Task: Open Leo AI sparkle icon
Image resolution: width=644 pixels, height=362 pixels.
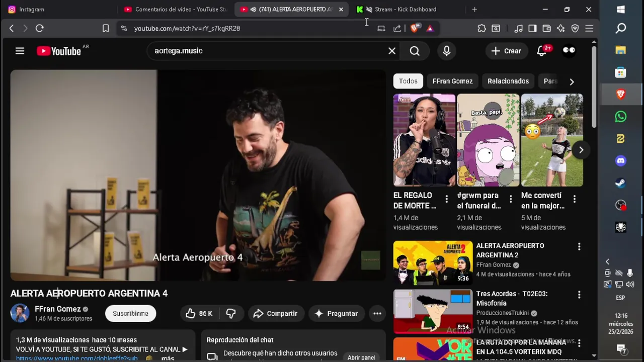Action: tap(560, 28)
